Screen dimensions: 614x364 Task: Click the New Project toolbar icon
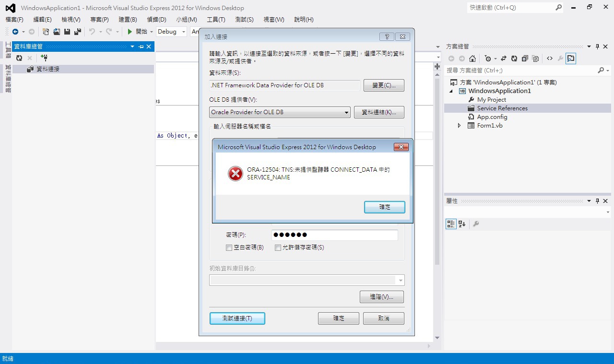pyautogui.click(x=46, y=32)
